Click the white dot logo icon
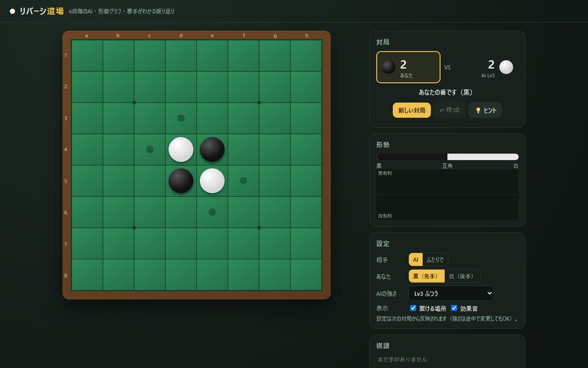 click(13, 11)
